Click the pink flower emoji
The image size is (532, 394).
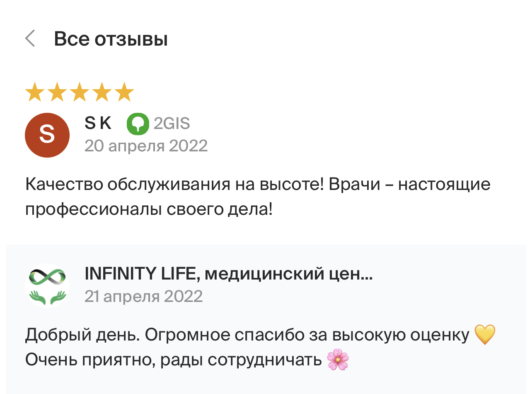pos(338,360)
